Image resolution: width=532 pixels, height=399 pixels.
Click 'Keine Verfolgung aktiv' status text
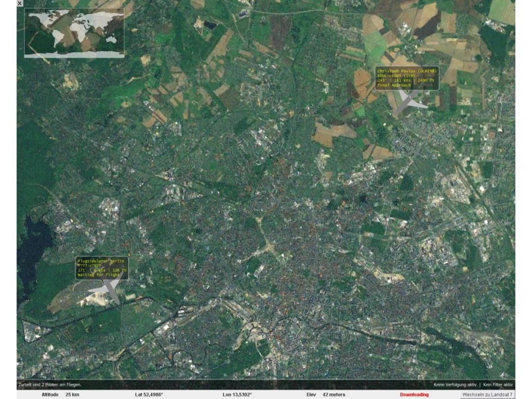(x=455, y=385)
